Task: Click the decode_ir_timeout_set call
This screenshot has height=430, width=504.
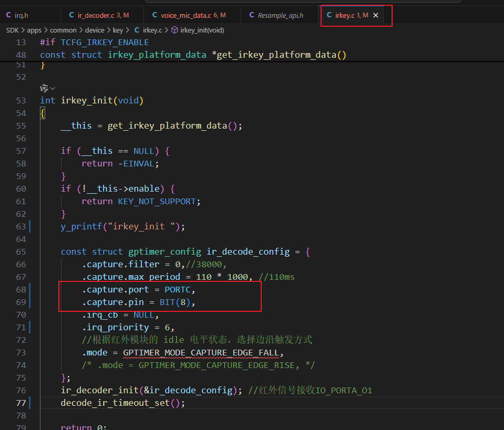Action: [116, 403]
